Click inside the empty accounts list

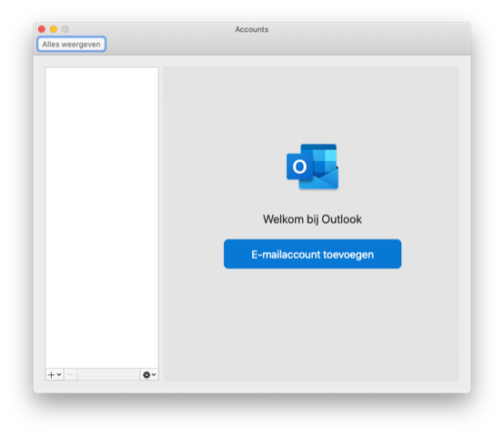click(x=102, y=218)
